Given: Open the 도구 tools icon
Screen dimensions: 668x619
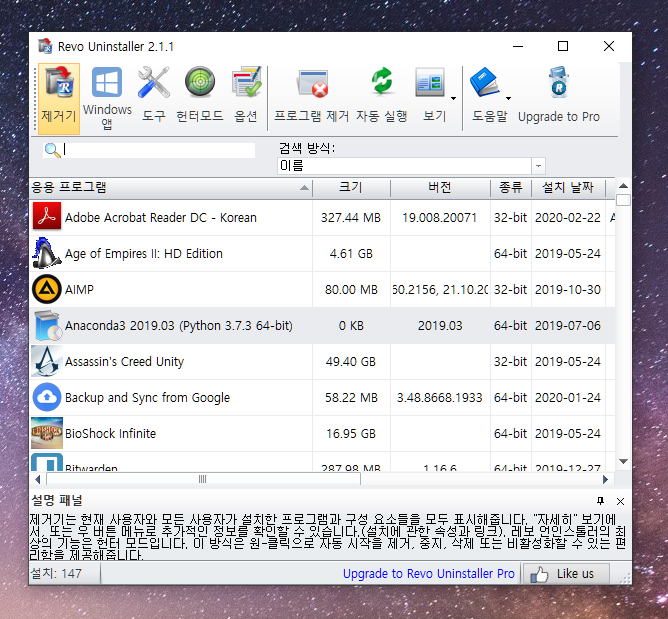Looking at the screenshot, I should coord(153,95).
